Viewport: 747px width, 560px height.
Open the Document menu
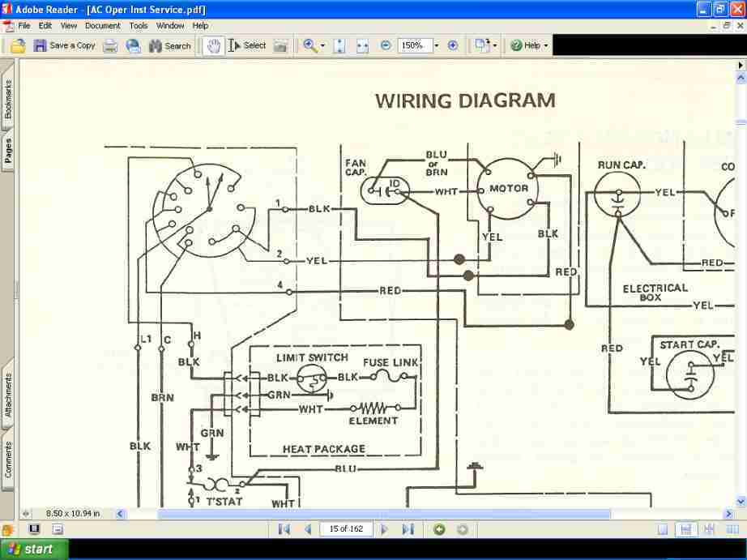[102, 26]
